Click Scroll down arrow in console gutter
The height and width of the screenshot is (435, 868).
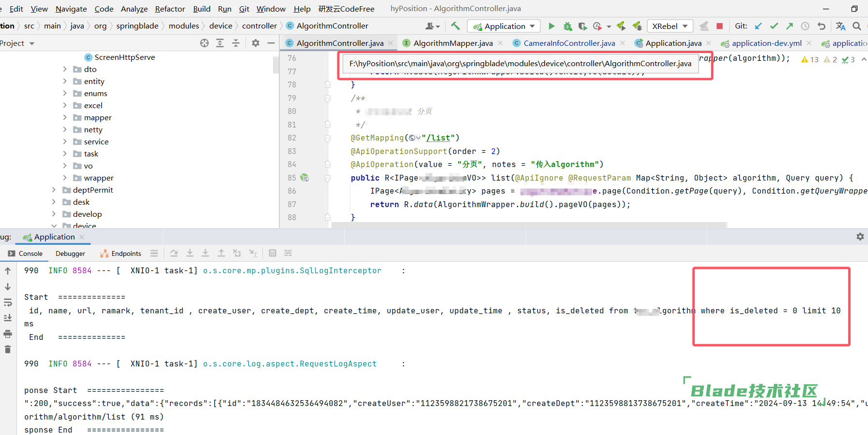(x=8, y=287)
